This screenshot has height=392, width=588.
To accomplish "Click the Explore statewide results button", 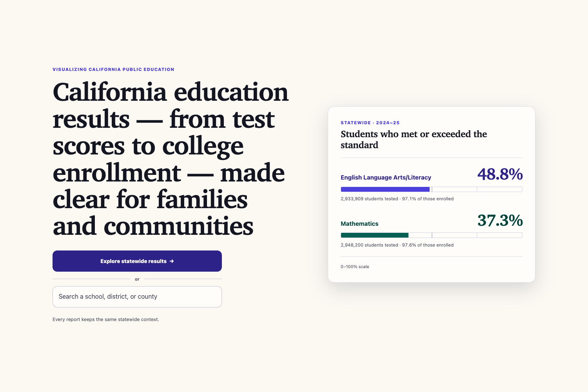I will pos(137,261).
